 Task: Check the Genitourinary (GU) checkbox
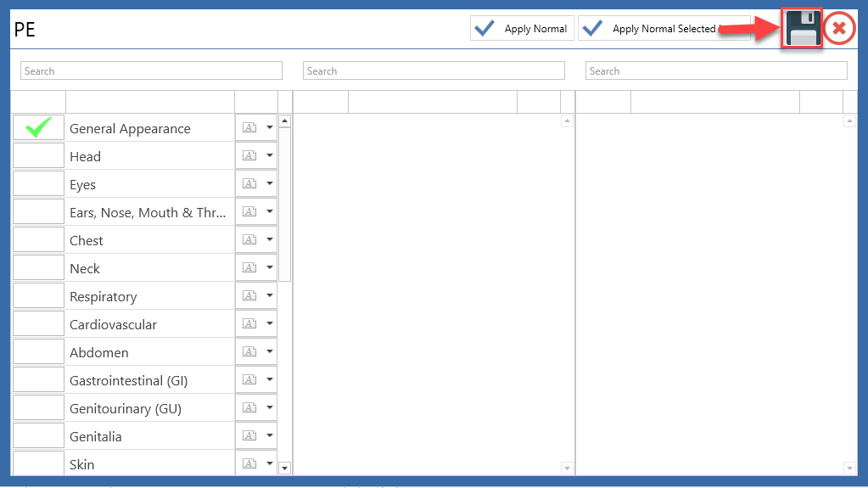[38, 407]
